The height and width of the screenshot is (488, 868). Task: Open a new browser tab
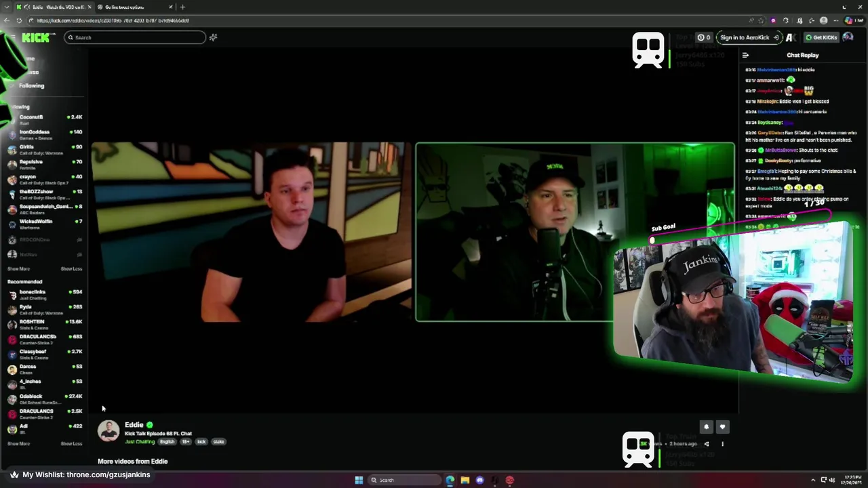click(182, 7)
